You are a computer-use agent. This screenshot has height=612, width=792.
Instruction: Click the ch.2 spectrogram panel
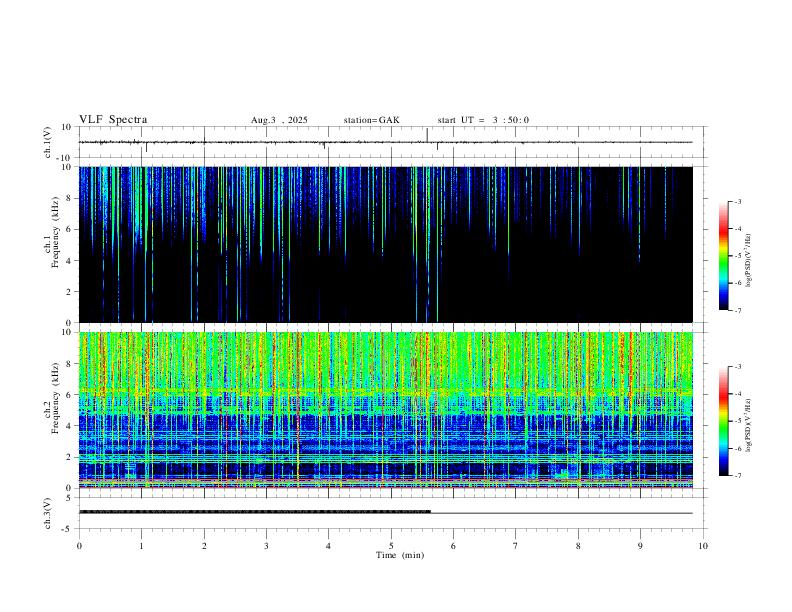385,410
